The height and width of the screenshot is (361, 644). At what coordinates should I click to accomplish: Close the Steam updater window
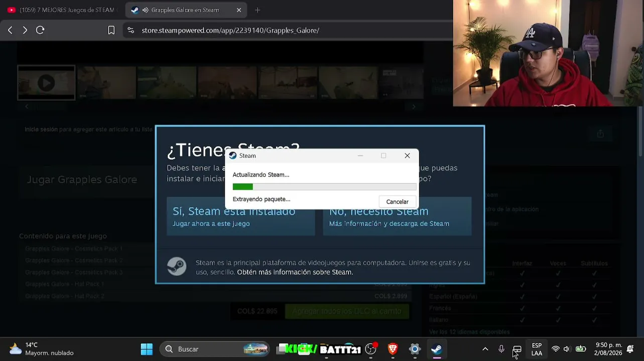(407, 155)
